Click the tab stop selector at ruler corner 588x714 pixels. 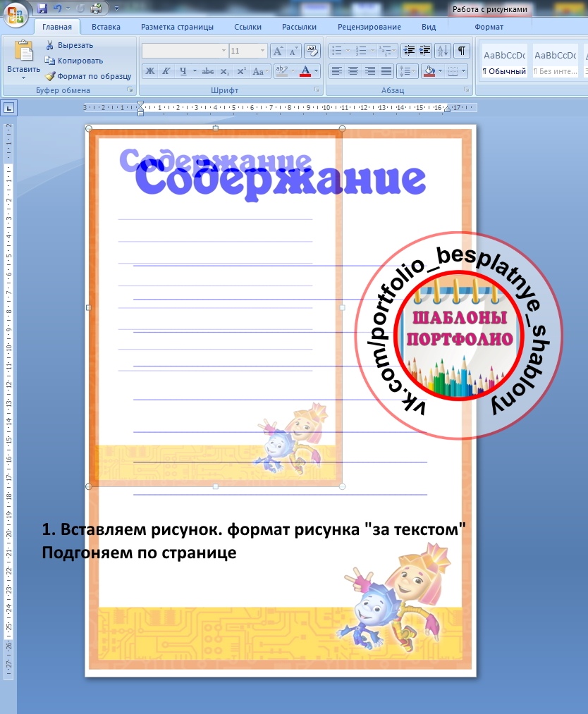(9, 108)
